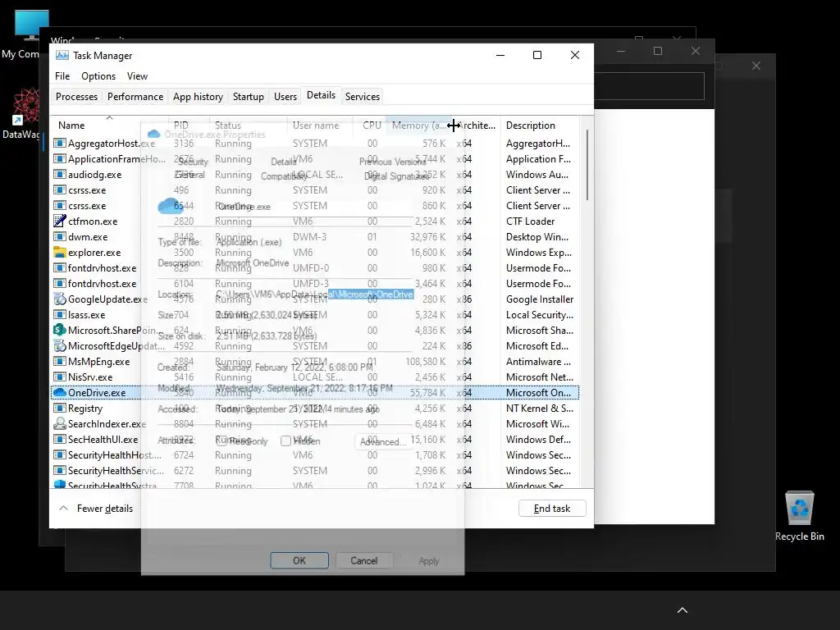This screenshot has width=840, height=630.
Task: Open the View menu
Action: [137, 76]
